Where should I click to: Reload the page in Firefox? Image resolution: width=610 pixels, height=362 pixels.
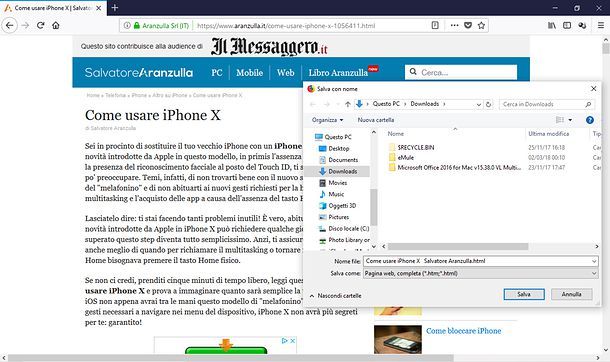[x=40, y=25]
